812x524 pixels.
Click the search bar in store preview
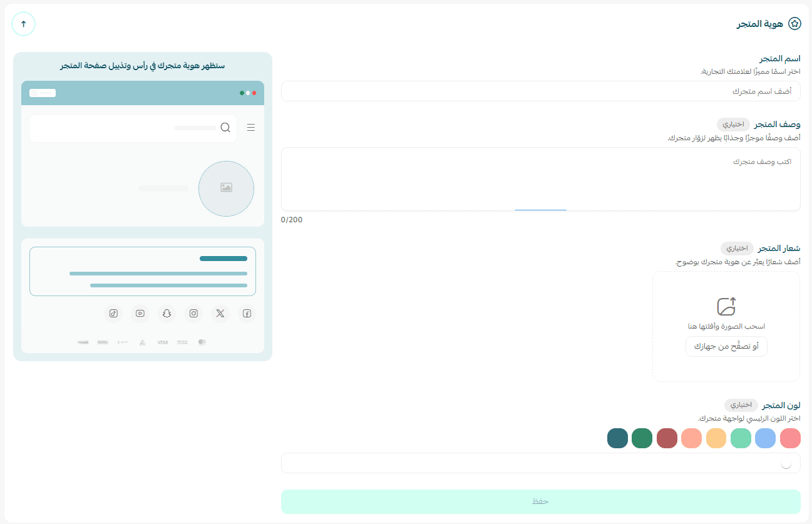[133, 128]
